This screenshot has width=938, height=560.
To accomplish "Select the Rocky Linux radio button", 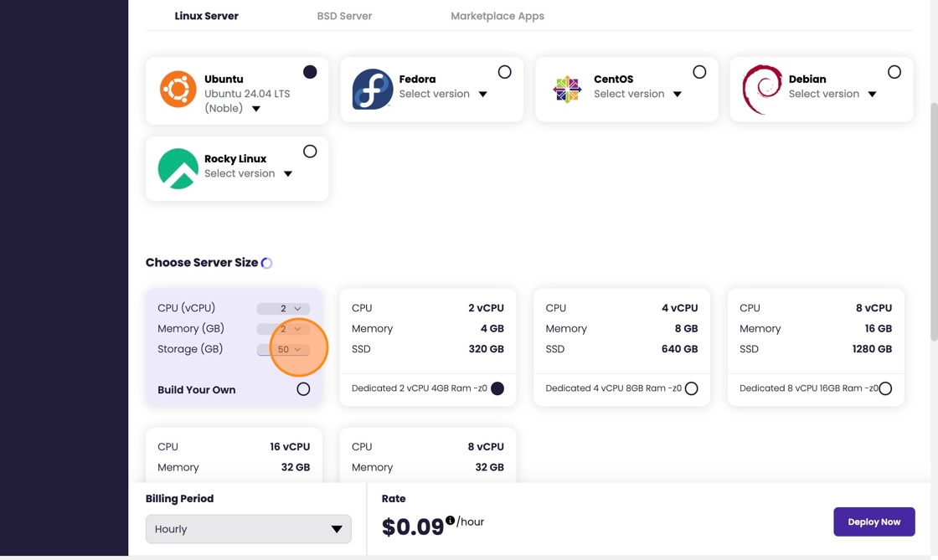I will [x=310, y=152].
